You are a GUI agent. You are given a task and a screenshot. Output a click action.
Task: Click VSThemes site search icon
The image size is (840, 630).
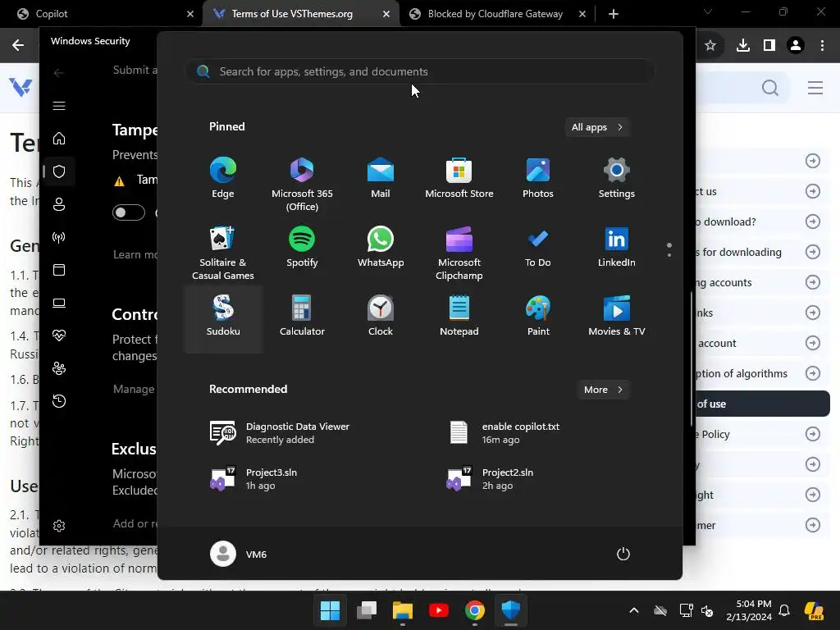(x=769, y=87)
